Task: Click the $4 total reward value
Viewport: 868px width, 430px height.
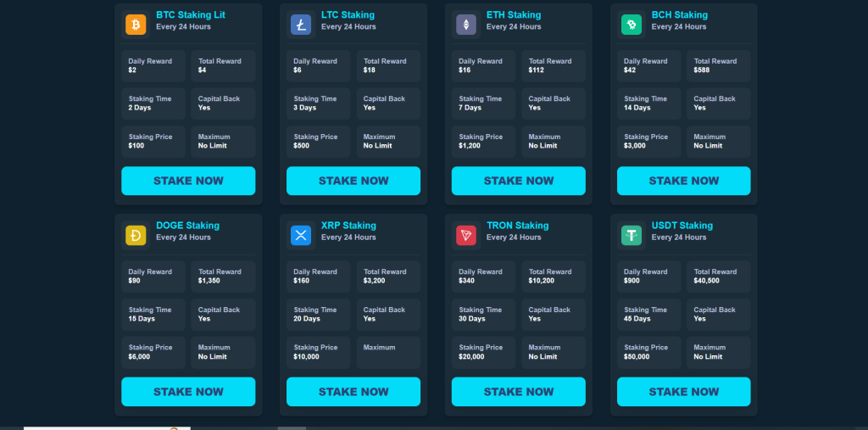Action: pos(202,70)
